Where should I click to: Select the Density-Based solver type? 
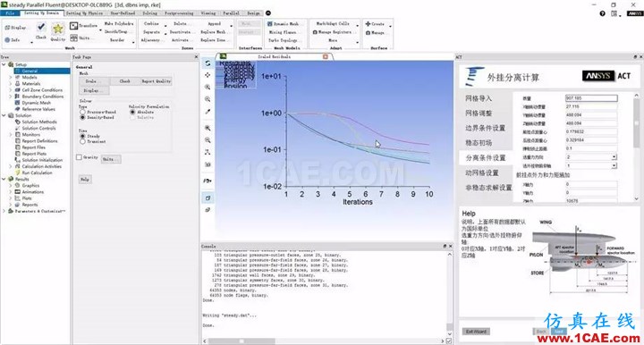[82, 117]
